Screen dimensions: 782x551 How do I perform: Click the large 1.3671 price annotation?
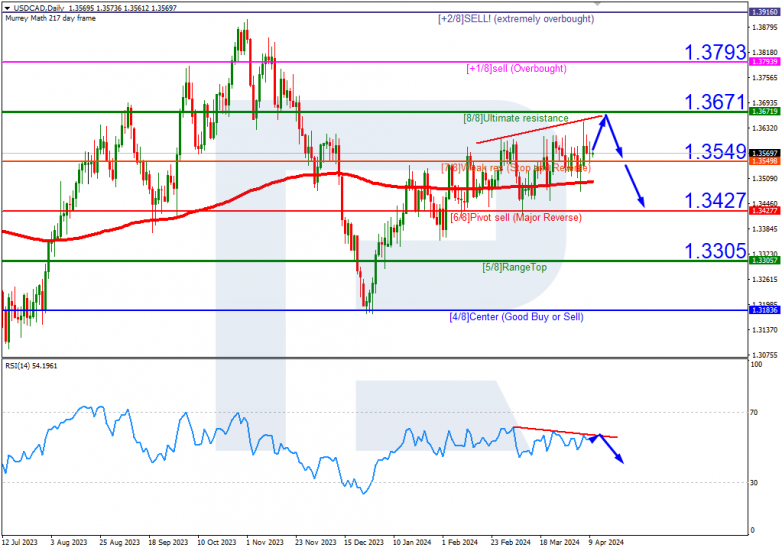[715, 102]
